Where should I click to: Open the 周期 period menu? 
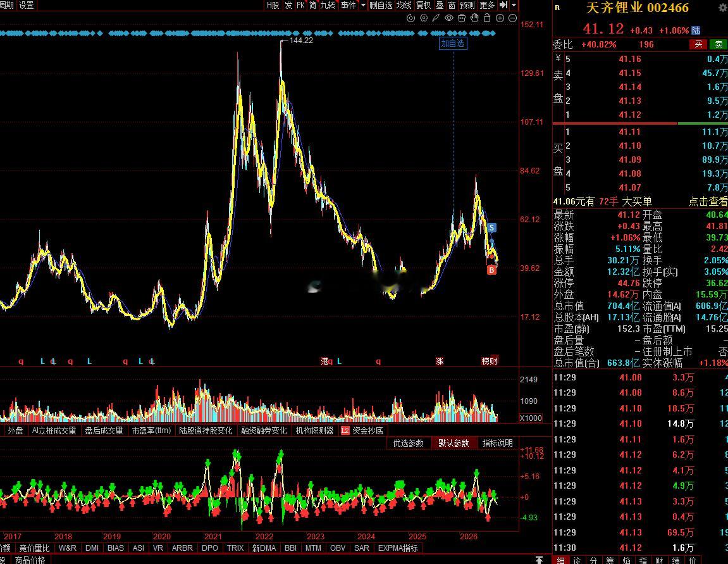(x=7, y=5)
